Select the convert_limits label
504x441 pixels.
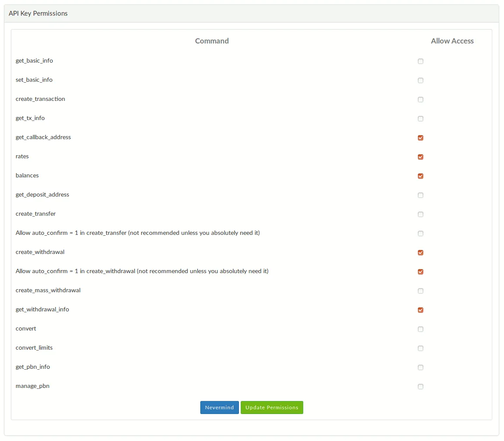click(34, 348)
